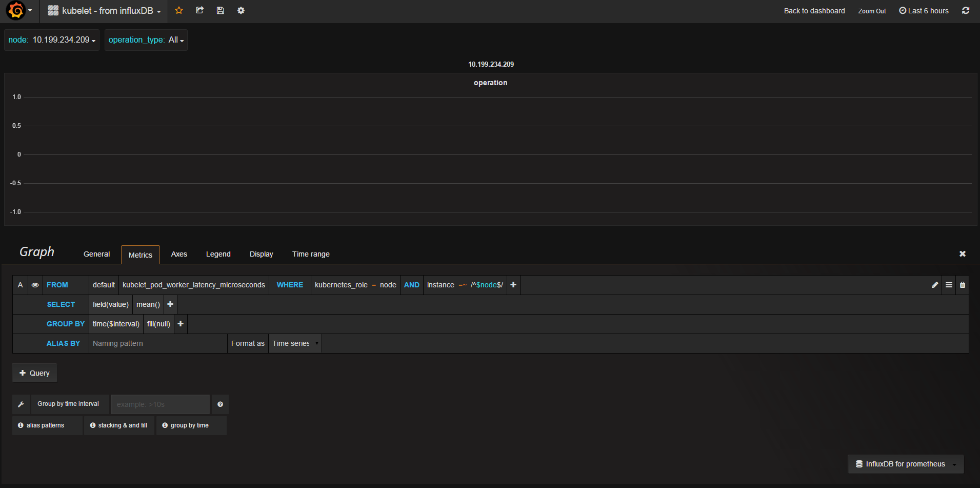Expand stacking & and fill help
The height and width of the screenshot is (488, 980).
(119, 425)
